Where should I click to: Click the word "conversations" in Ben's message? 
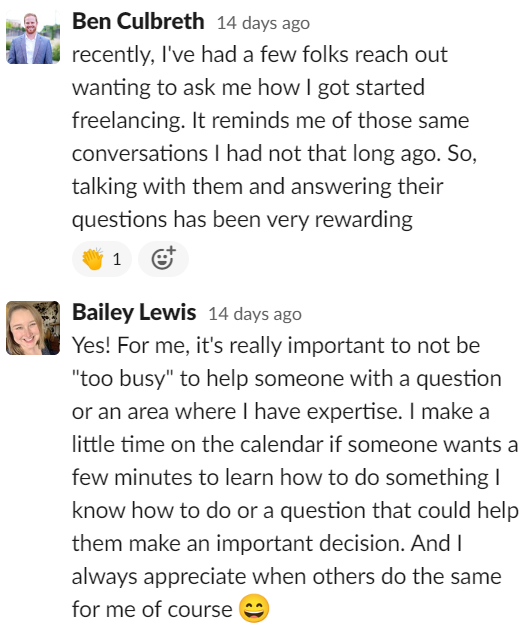(140, 153)
